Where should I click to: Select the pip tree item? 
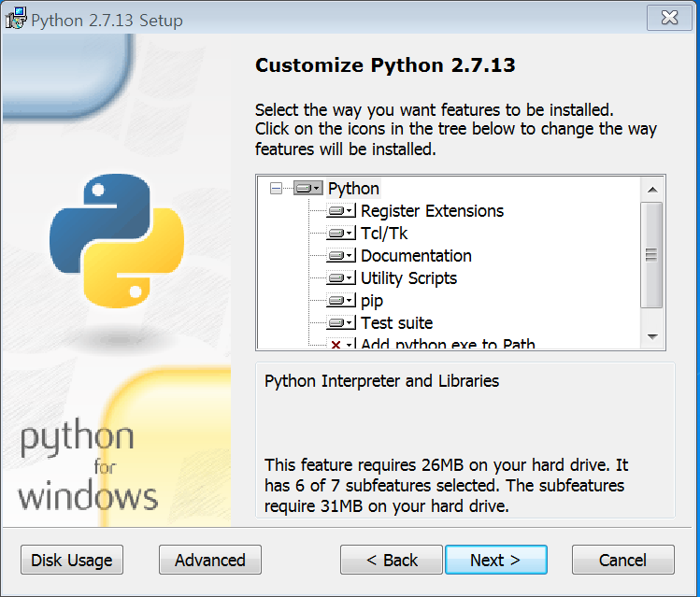tap(372, 301)
